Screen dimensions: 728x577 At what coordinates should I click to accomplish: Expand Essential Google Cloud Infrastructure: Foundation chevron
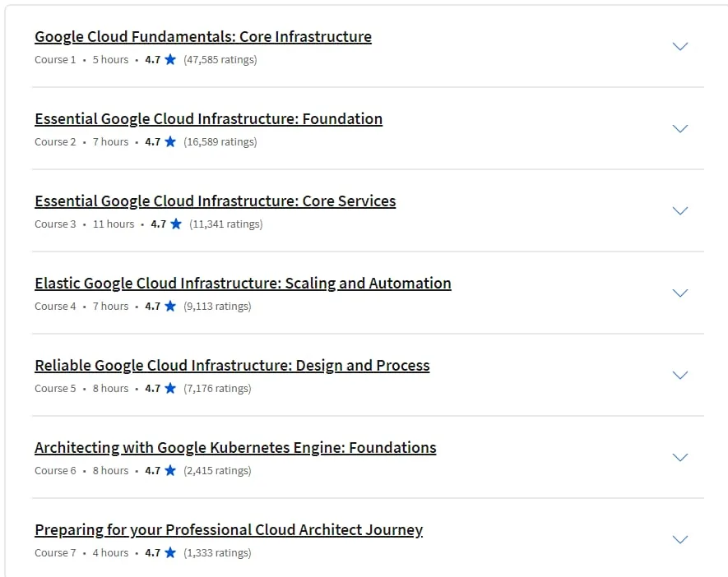(679, 128)
